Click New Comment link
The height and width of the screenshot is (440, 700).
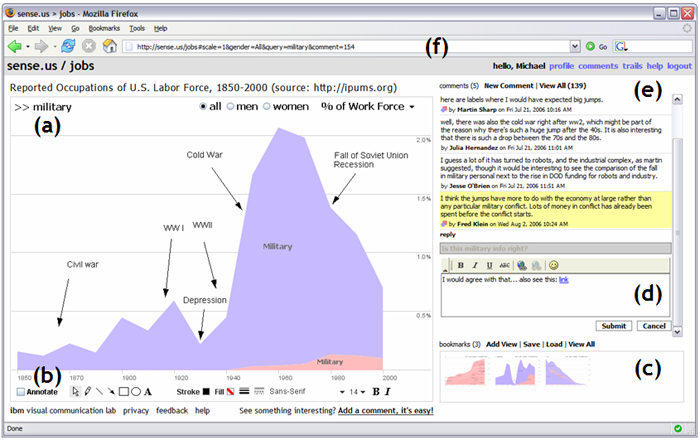pos(508,86)
